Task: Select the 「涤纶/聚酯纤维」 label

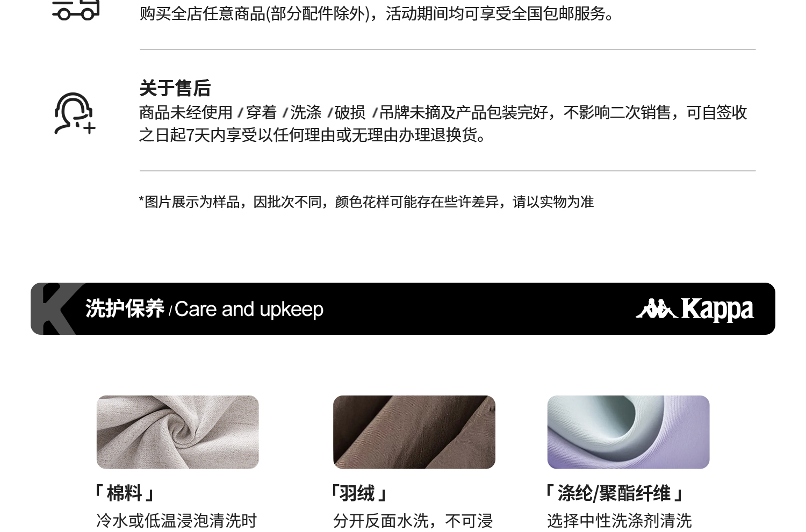Action: coord(613,493)
